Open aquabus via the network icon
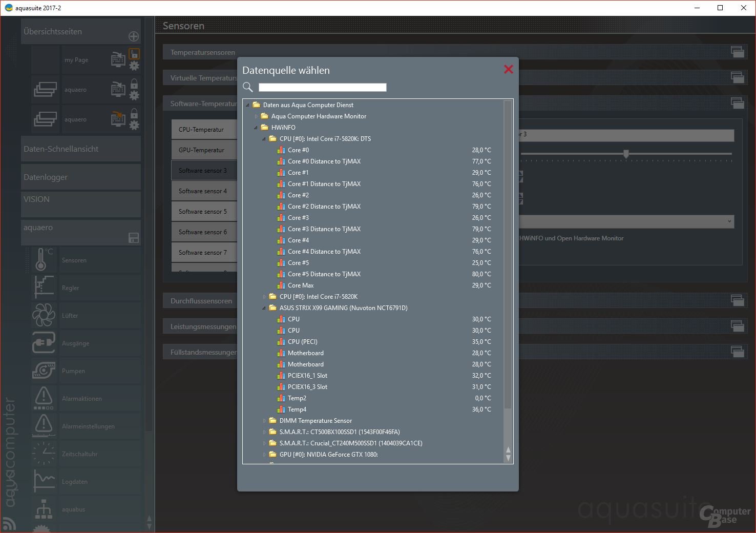This screenshot has width=756, height=533. coord(44,509)
